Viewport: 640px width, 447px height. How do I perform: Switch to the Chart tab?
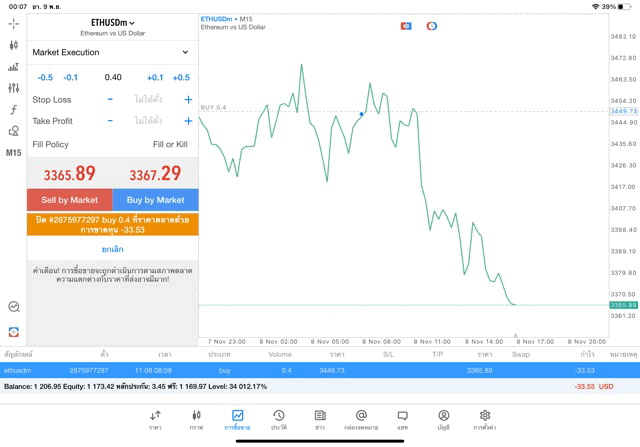coord(196,419)
